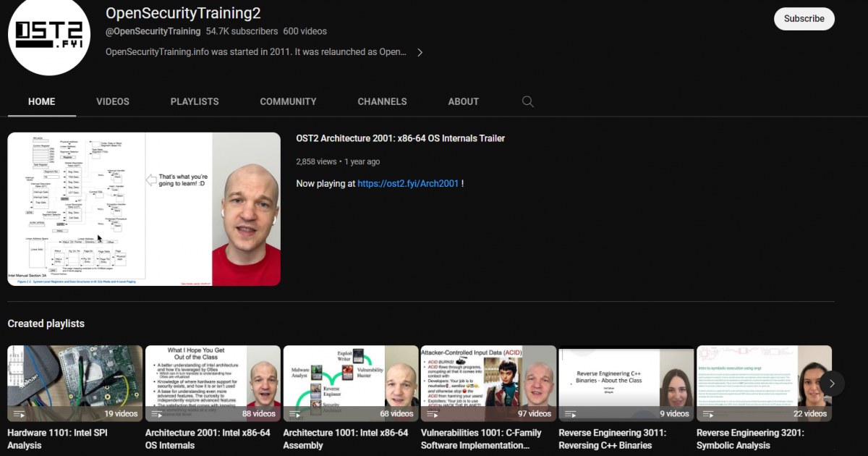The image size is (868, 456).
Task: Click playlist icon on Architecture 2001 thumbnail
Action: (158, 414)
